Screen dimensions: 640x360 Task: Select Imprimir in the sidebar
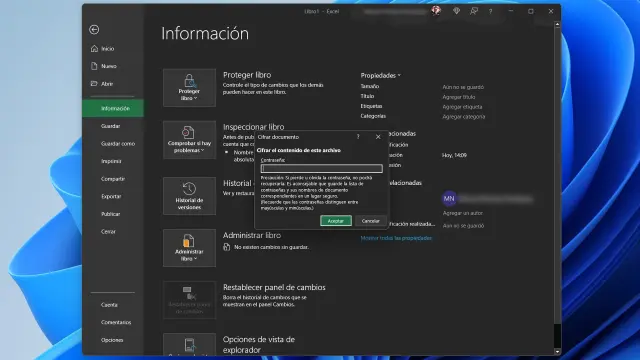pyautogui.click(x=111, y=161)
